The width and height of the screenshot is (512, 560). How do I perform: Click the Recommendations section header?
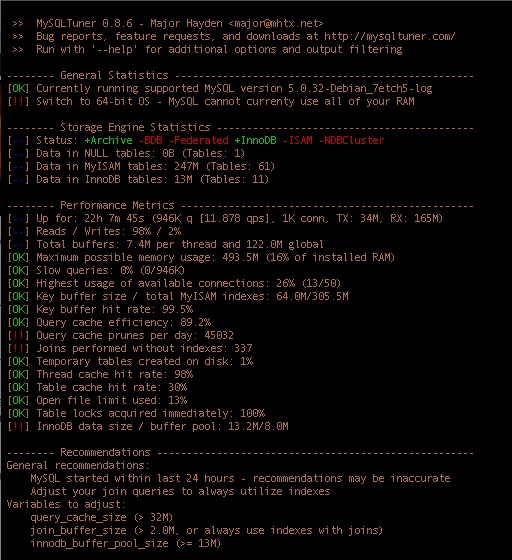(105, 452)
